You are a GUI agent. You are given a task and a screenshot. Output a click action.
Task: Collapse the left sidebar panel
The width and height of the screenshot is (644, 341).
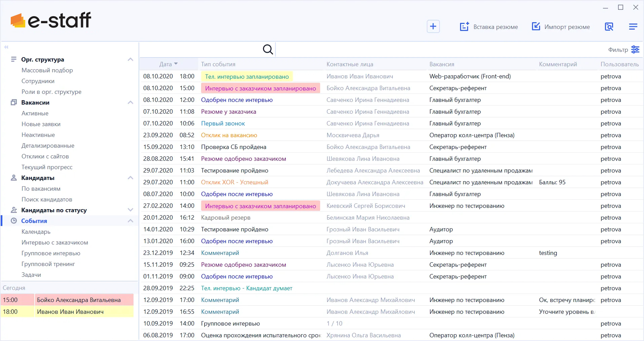click(6, 47)
